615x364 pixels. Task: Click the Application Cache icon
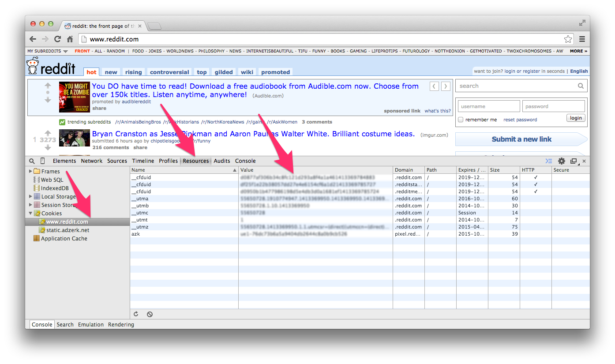pyautogui.click(x=37, y=238)
